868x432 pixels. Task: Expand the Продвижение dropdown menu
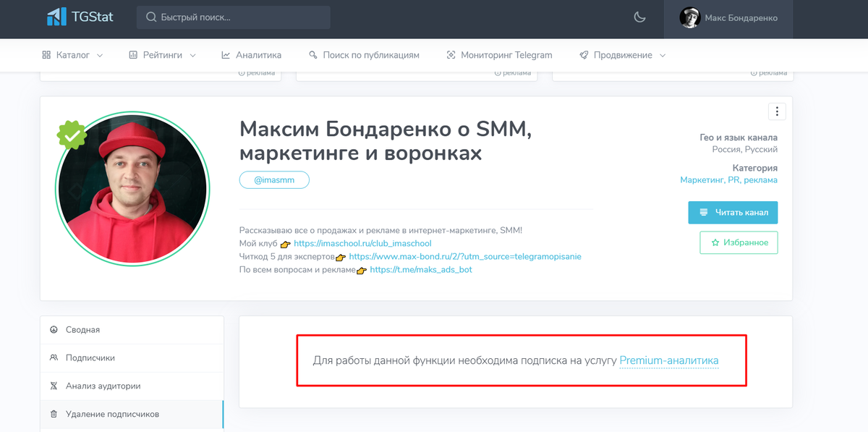tap(622, 55)
